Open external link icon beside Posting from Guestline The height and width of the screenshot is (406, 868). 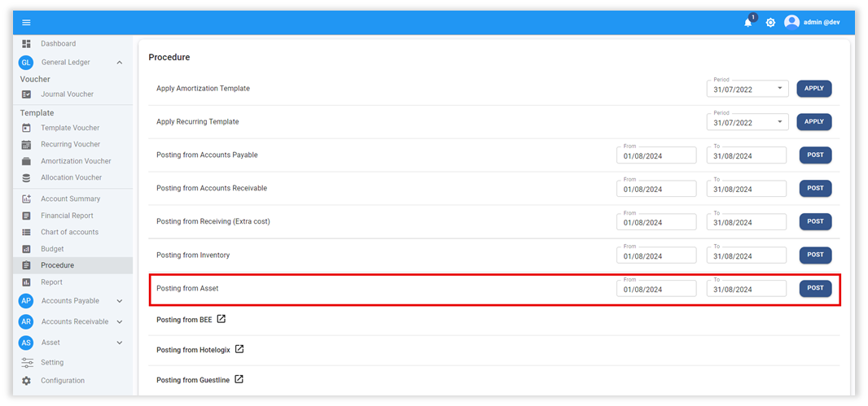pyautogui.click(x=239, y=379)
